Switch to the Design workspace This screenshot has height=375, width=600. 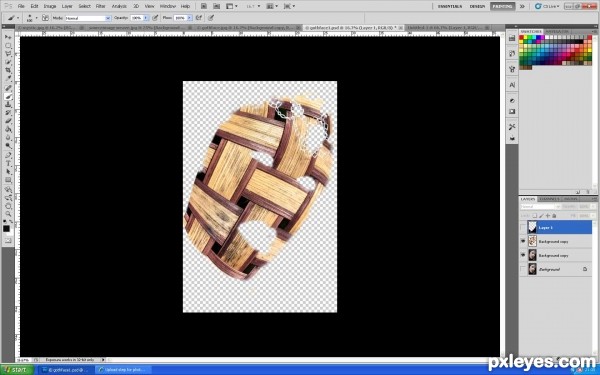477,6
